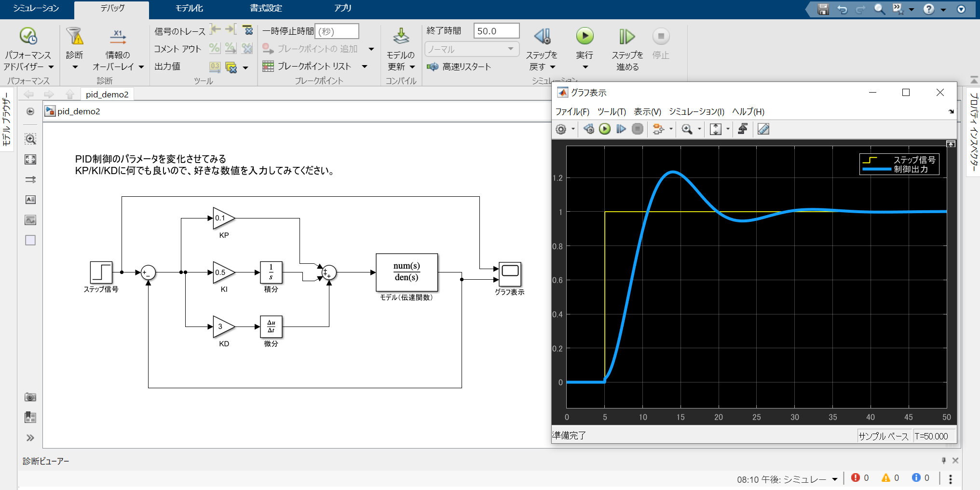This screenshot has width=980, height=490.
Task: Click the scope zoom magnifier tool
Action: [x=687, y=129]
